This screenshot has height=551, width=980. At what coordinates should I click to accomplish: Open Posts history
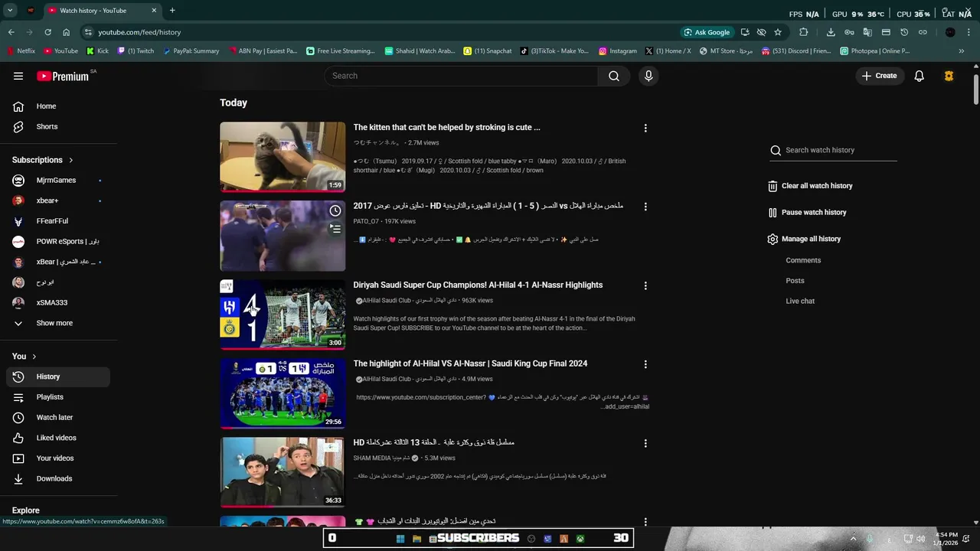pyautogui.click(x=795, y=281)
